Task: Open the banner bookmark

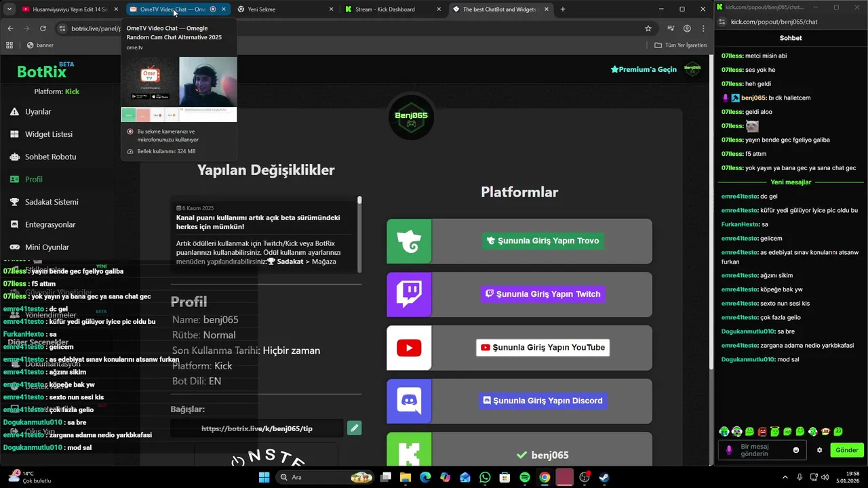Action: coord(40,45)
